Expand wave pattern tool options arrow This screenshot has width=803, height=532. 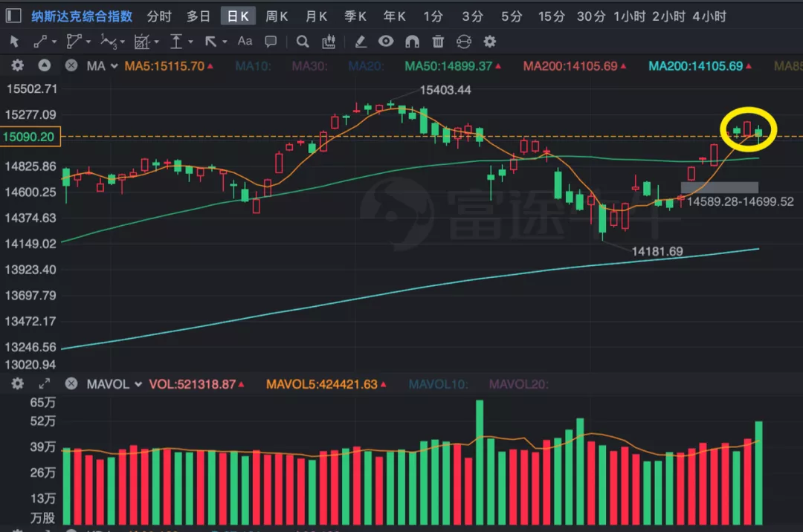(123, 42)
